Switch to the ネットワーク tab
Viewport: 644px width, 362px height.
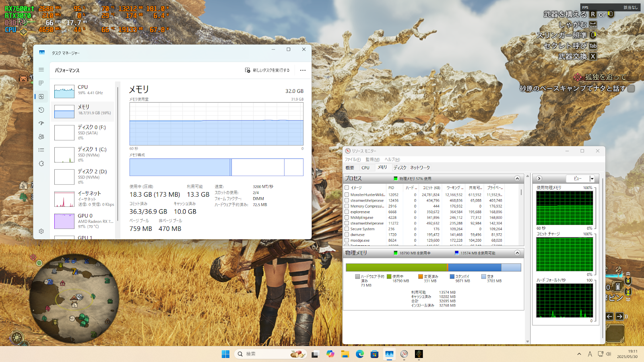click(420, 168)
